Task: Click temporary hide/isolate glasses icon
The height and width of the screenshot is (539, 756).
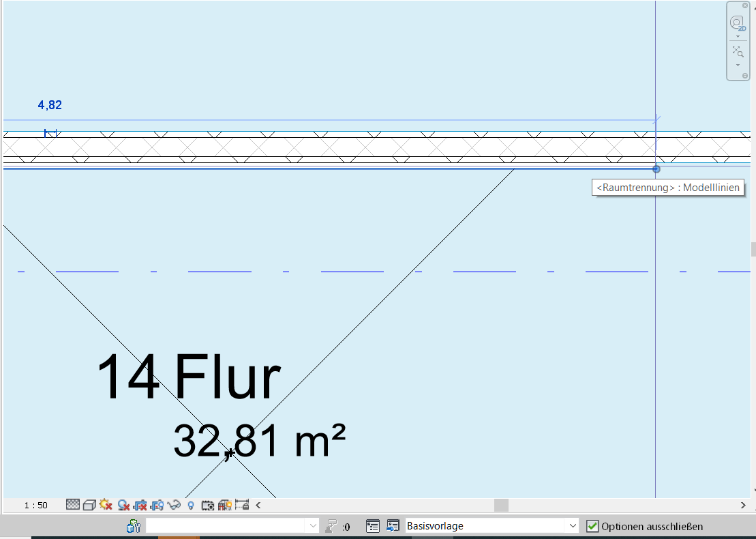Action: point(174,505)
